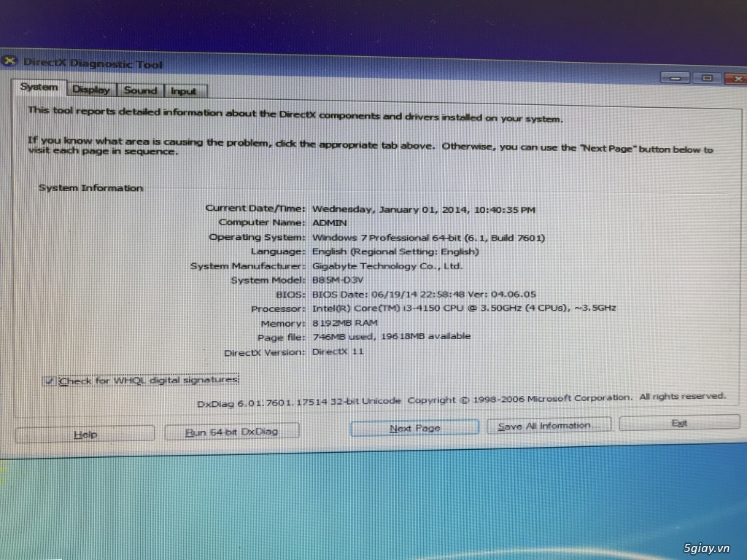Click the 8192MB RAM memory value

point(345,323)
